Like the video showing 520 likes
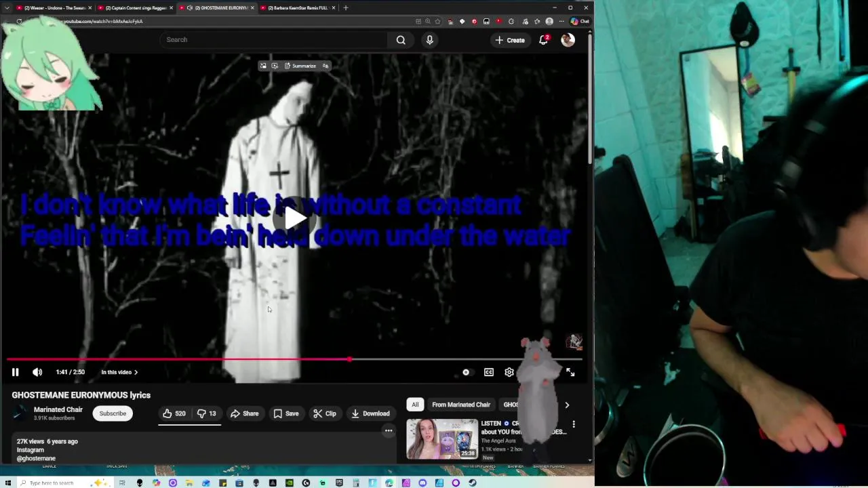Image resolution: width=868 pixels, height=488 pixels. tap(174, 413)
